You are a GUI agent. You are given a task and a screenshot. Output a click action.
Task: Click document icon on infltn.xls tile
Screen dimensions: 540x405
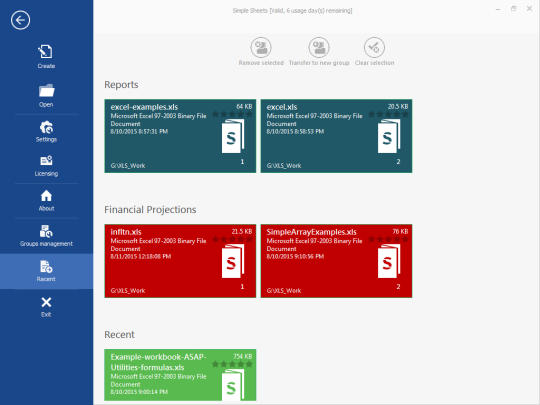(x=233, y=261)
